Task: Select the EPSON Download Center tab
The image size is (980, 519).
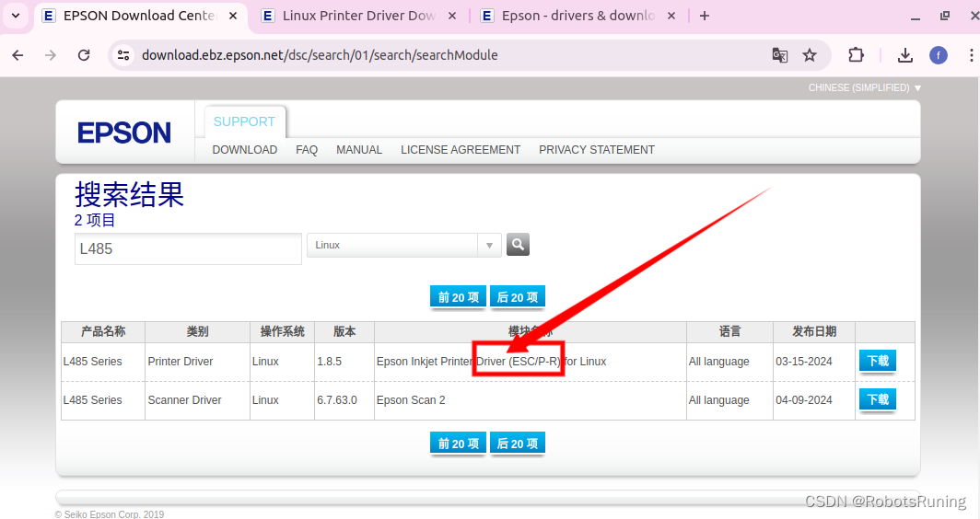Action: click(140, 16)
